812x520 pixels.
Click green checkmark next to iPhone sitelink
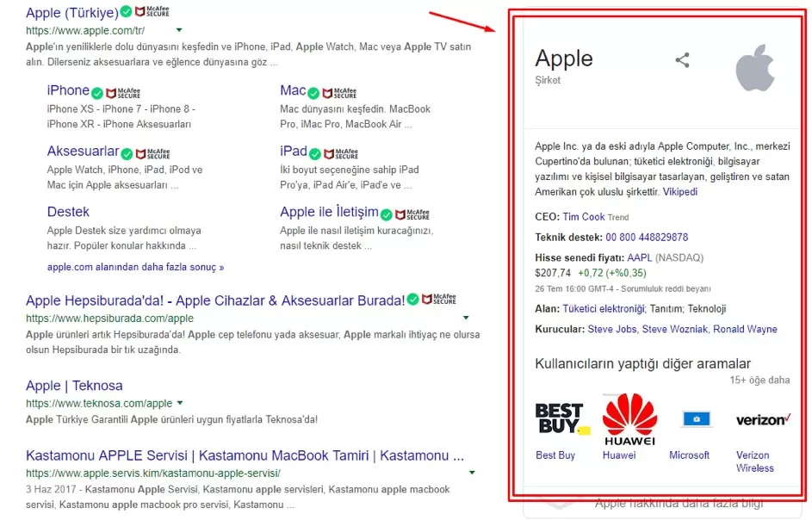pyautogui.click(x=96, y=93)
